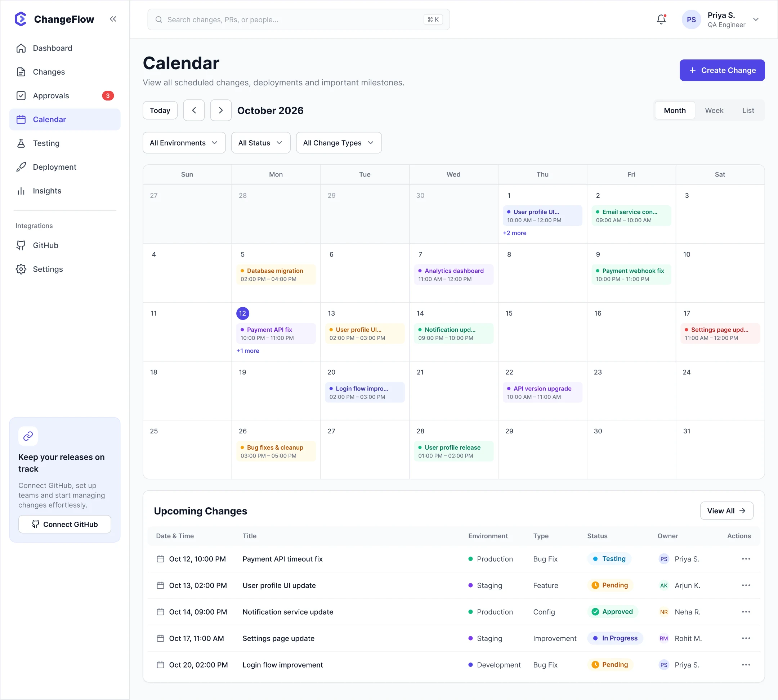Click the Dashboard home icon

pyautogui.click(x=21, y=48)
